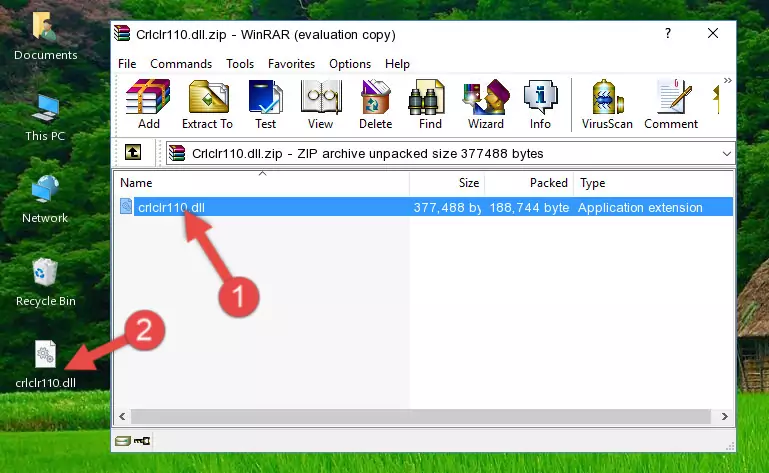Open the File menu

point(127,64)
